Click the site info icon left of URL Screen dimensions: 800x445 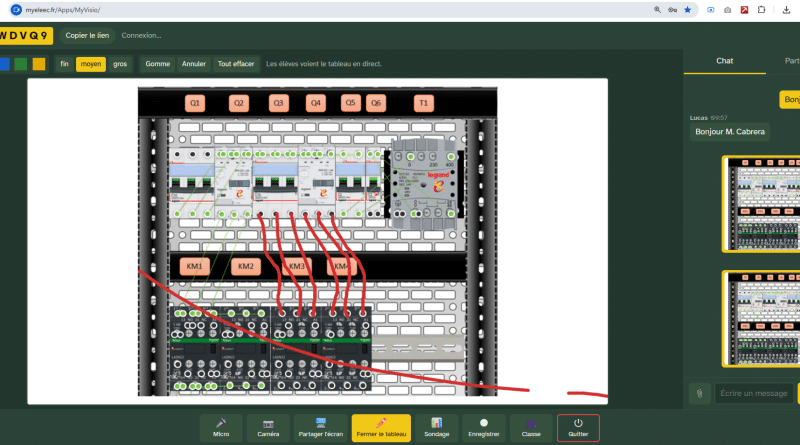[16, 10]
